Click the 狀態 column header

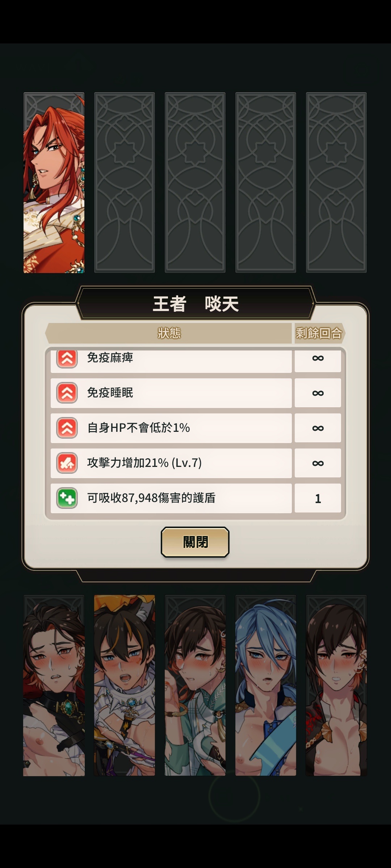coord(169,333)
